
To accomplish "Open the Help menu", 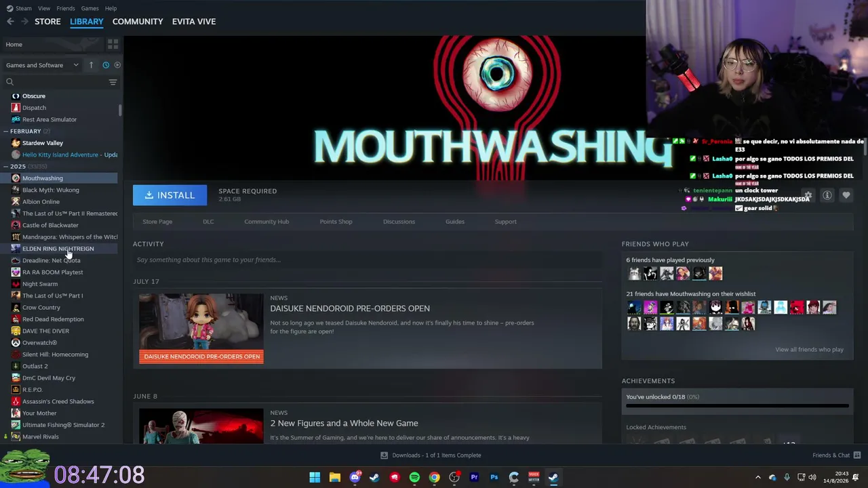I will pyautogui.click(x=111, y=8).
